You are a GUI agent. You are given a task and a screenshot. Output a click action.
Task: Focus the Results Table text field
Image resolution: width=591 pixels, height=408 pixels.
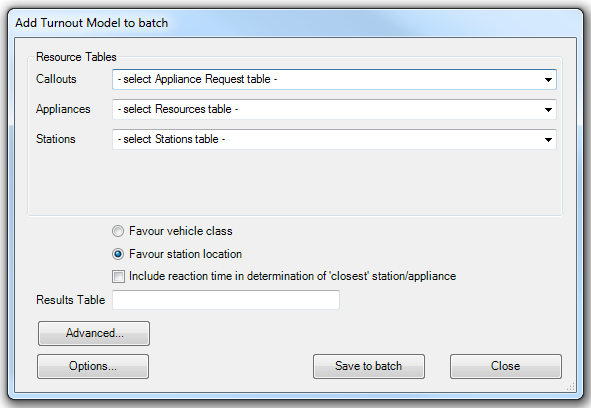226,300
